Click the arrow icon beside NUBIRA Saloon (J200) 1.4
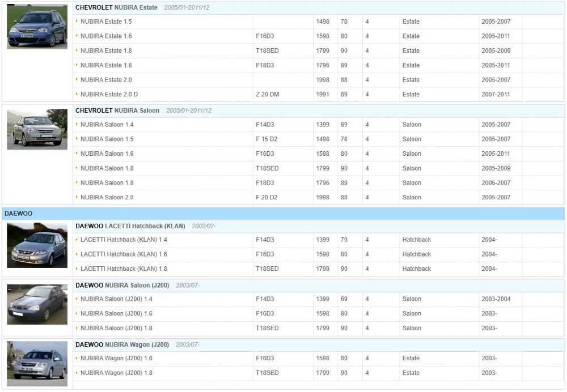Image resolution: width=567 pixels, height=392 pixels. point(77,299)
